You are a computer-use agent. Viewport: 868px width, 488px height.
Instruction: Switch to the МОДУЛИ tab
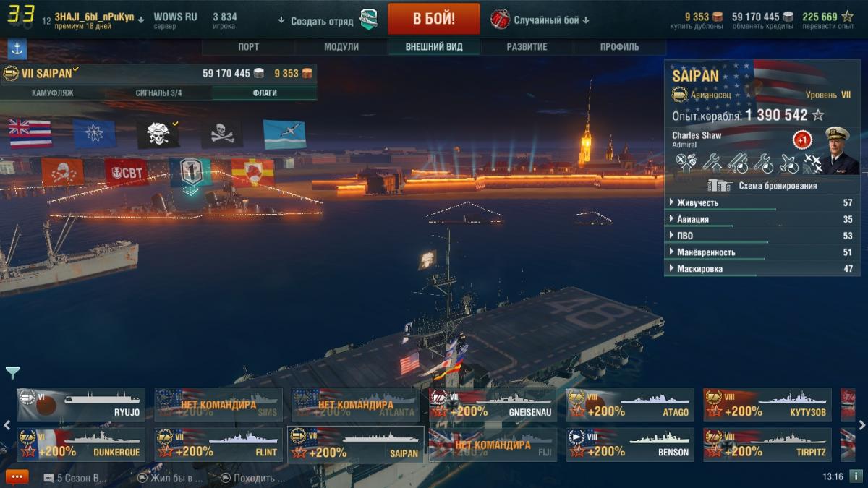click(341, 47)
